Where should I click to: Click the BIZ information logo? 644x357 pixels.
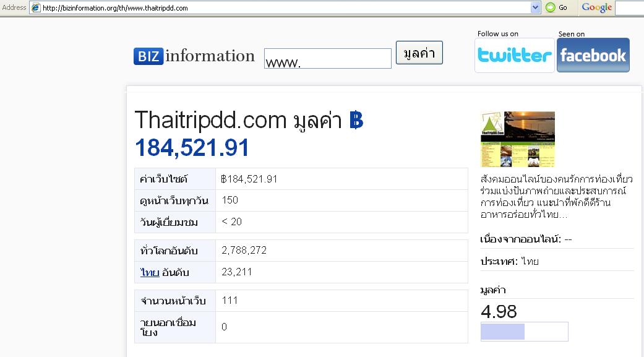[194, 56]
